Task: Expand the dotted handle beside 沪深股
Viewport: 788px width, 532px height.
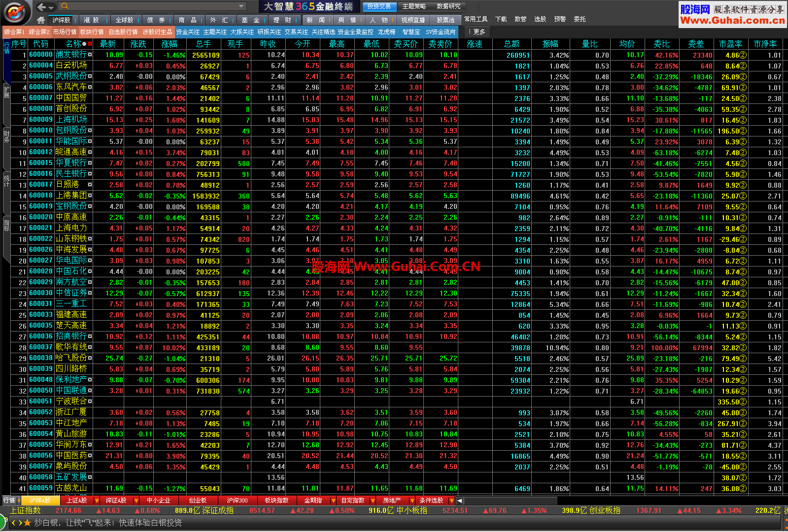Action: pos(75,20)
